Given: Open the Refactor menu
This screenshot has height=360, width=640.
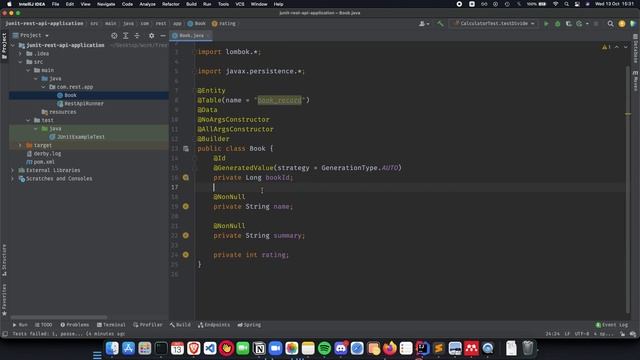Looking at the screenshot, I should (x=171, y=4).
